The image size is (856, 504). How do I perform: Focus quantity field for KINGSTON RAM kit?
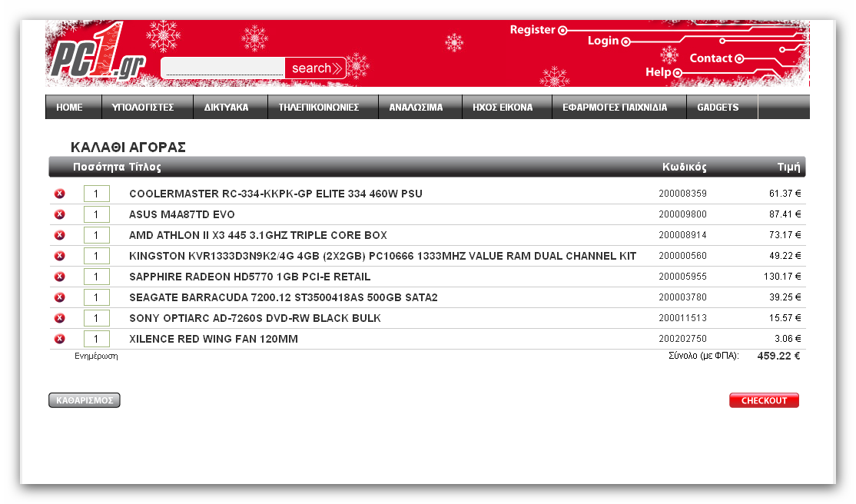tap(97, 256)
